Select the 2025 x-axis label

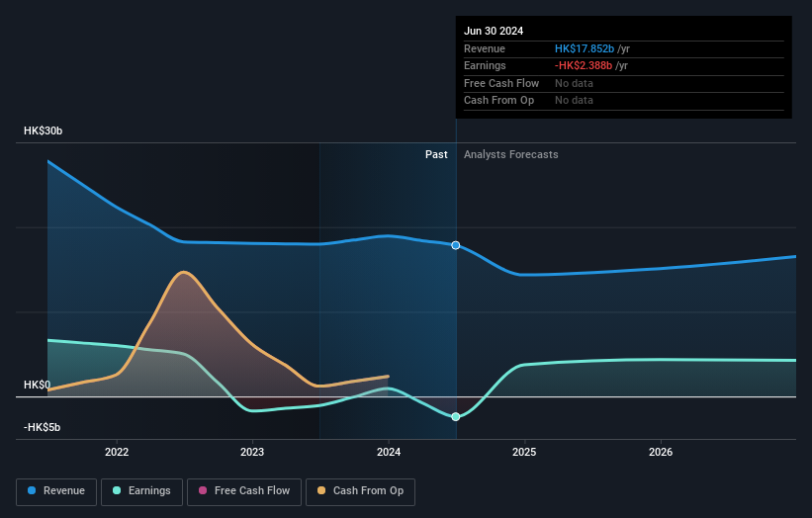pyautogui.click(x=524, y=453)
